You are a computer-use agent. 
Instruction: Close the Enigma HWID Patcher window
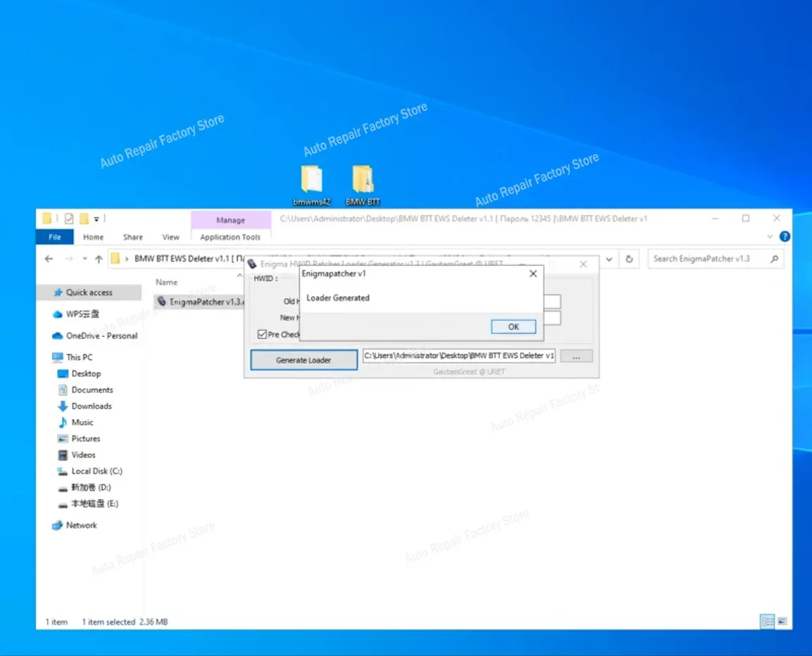tap(583, 264)
